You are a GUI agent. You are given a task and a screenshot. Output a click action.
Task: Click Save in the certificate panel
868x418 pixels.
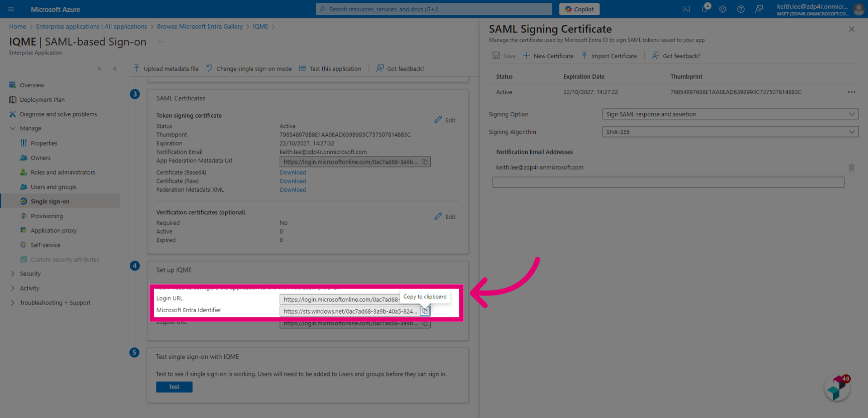tap(504, 56)
